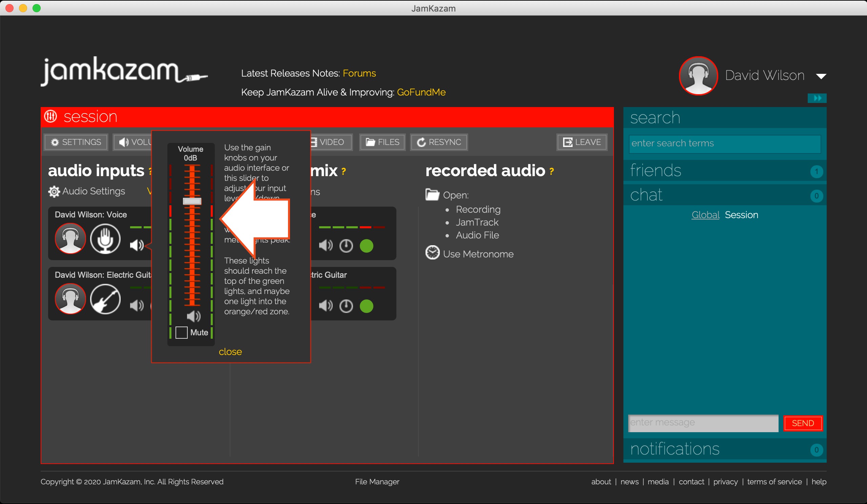Switch to Session chat tab
The image size is (867, 504).
point(741,215)
